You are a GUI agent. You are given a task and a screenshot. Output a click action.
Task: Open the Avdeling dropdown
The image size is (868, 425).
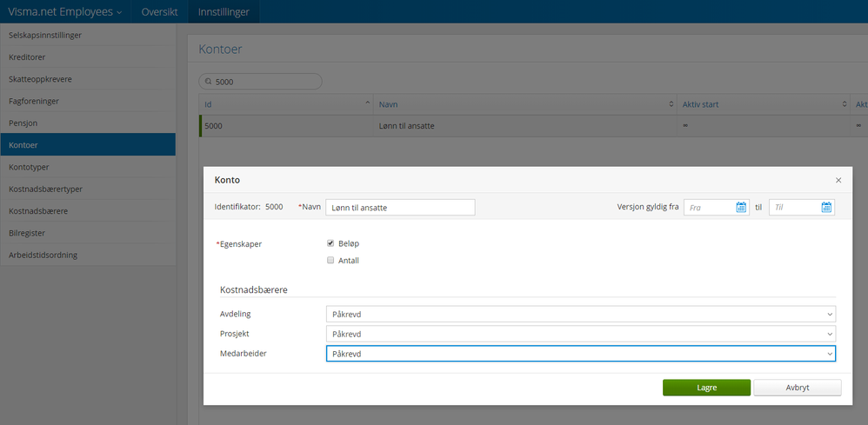581,314
